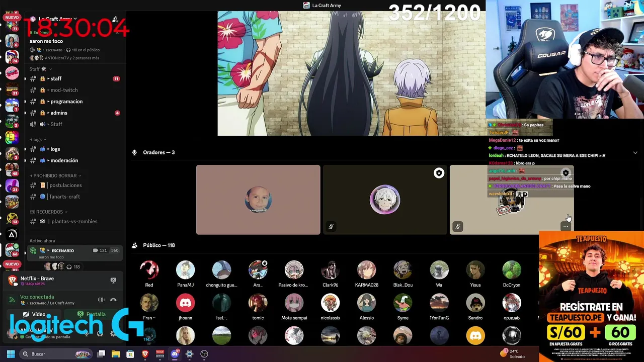
Task: Select audience member DcCryon avatar
Action: [511, 270]
